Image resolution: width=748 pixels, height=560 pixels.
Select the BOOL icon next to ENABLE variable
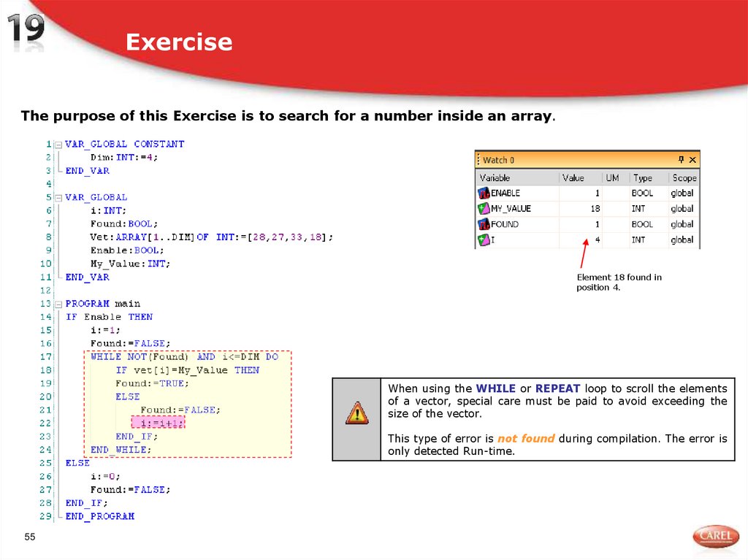[x=484, y=193]
